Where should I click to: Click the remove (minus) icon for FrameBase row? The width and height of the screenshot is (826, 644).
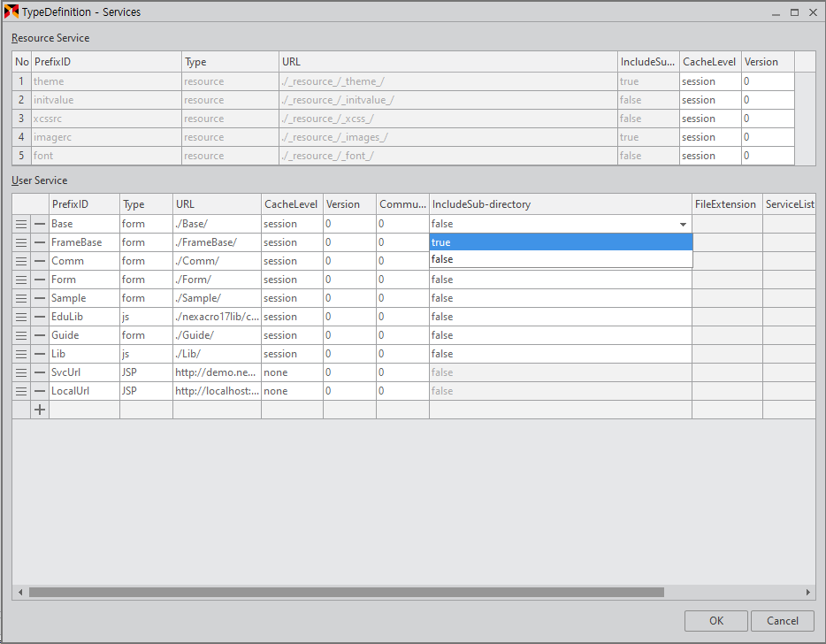tap(40, 242)
